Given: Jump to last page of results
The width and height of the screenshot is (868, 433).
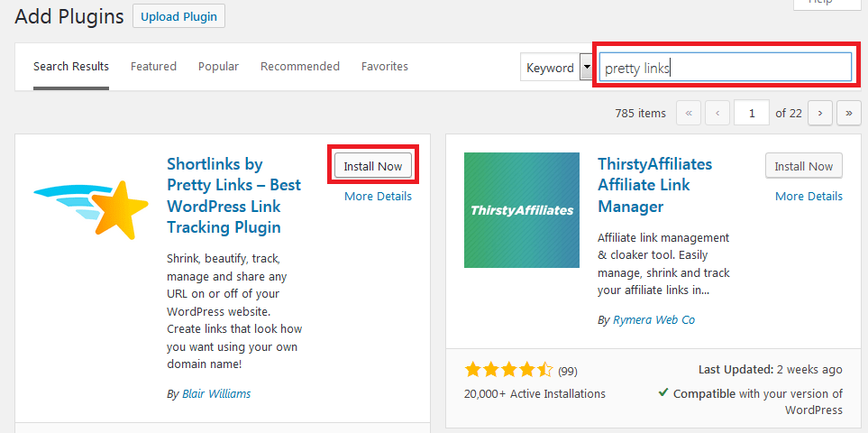Looking at the screenshot, I should (x=849, y=113).
